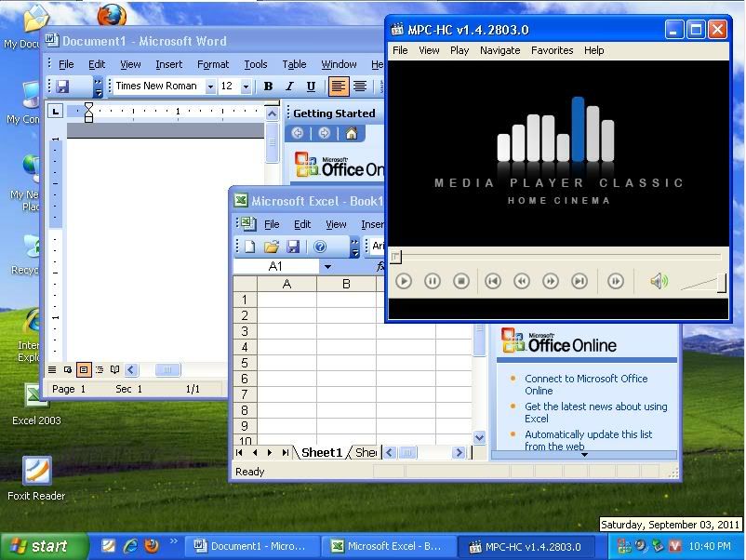Open the Name Box dropdown in Excel

click(x=327, y=267)
